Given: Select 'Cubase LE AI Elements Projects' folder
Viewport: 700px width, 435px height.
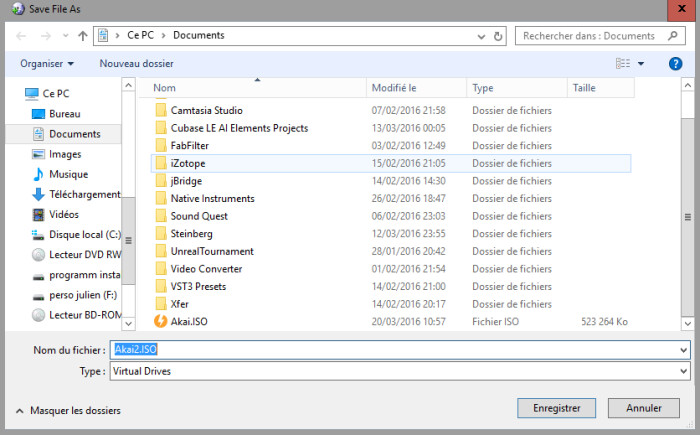Looking at the screenshot, I should (x=239, y=128).
